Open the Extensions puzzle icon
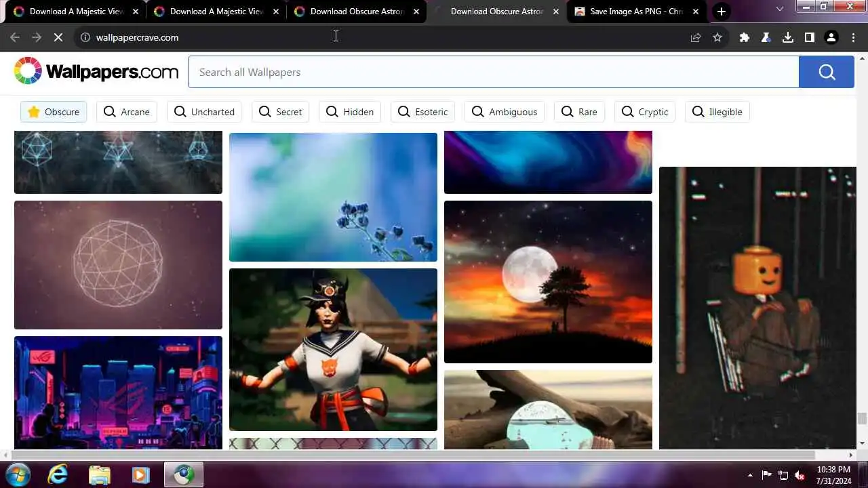 (x=745, y=38)
